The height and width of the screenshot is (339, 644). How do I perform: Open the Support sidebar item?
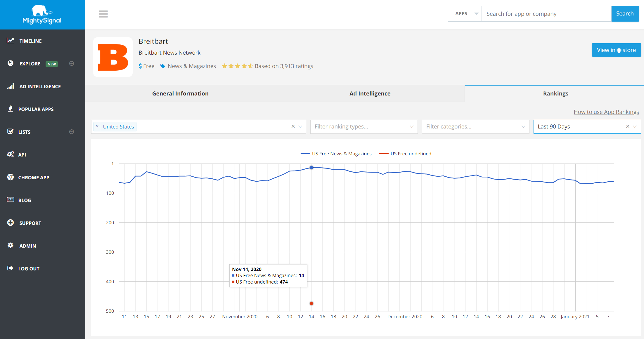point(30,223)
